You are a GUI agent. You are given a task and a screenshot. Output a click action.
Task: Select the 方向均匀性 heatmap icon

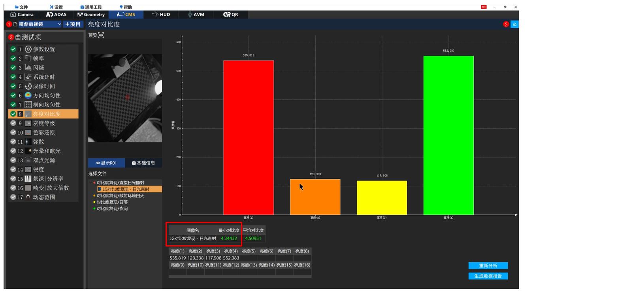[28, 95]
